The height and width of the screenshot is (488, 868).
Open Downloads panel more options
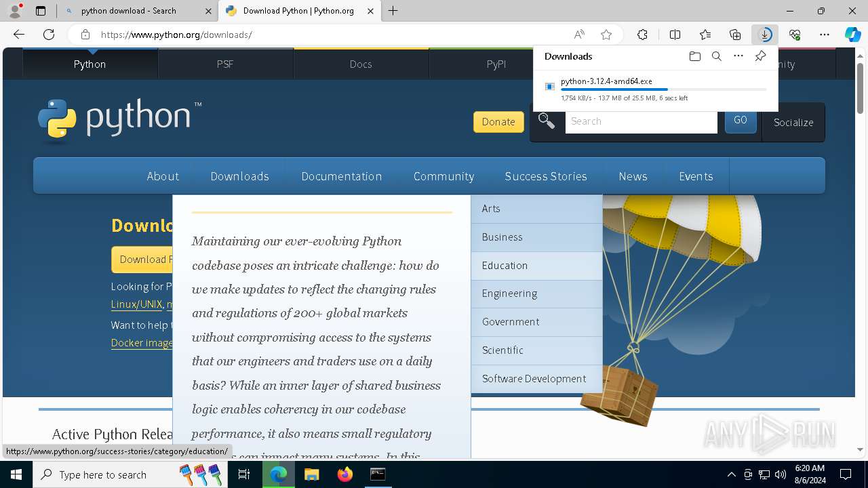click(x=738, y=56)
